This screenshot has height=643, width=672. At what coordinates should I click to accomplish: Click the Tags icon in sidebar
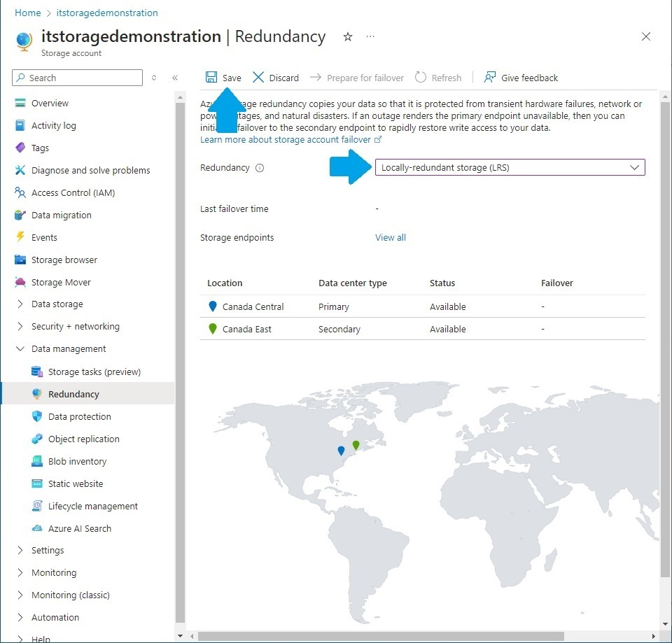coord(20,148)
